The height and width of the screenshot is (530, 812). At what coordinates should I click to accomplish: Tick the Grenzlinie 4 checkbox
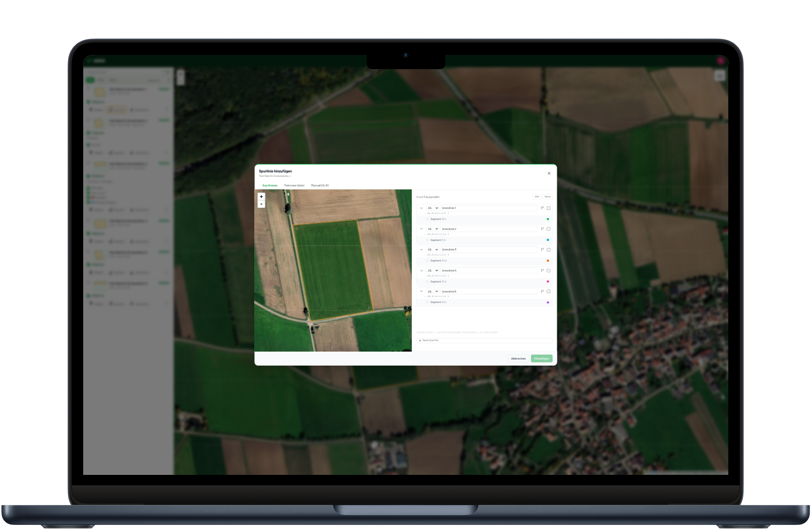549,271
